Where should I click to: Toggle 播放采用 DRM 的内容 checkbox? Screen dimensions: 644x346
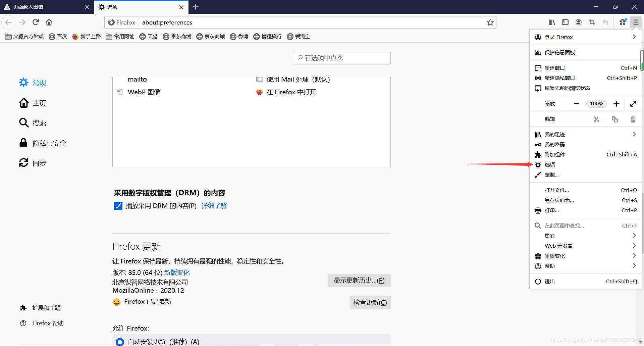tap(118, 206)
